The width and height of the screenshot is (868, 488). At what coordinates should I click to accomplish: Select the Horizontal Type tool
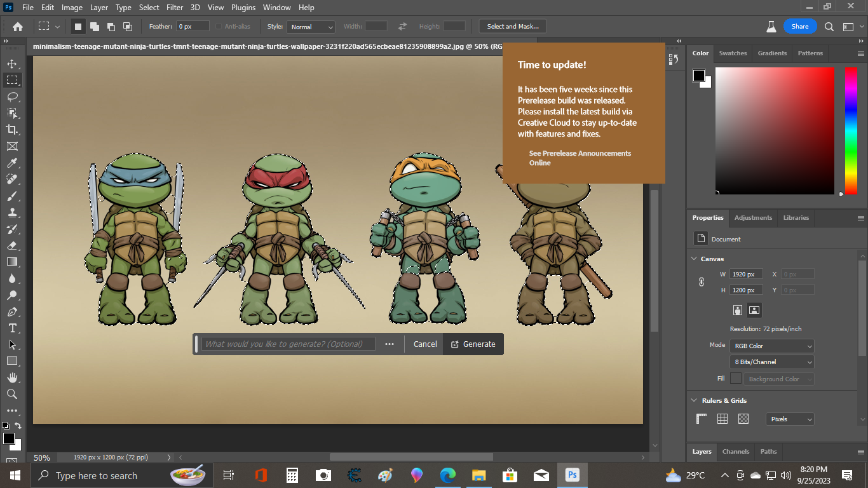(12, 328)
